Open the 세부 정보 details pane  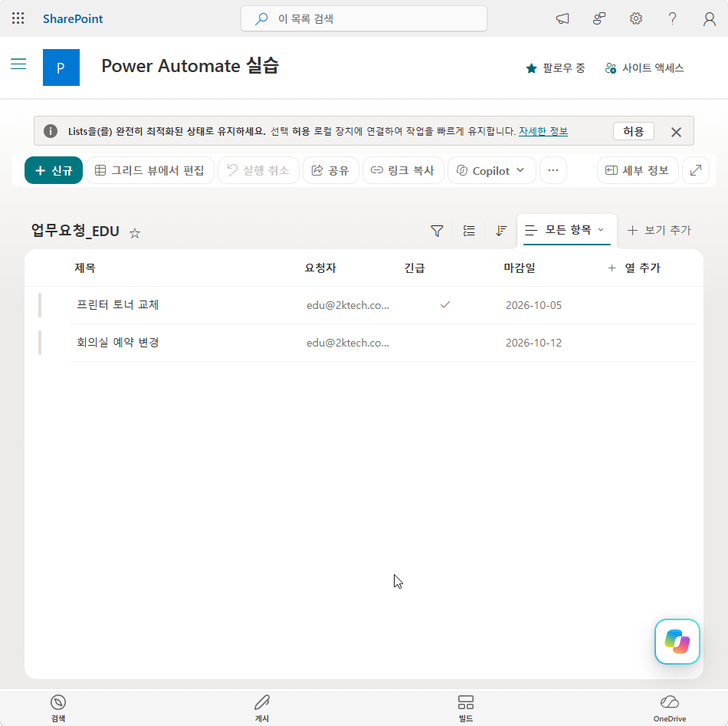pos(638,170)
